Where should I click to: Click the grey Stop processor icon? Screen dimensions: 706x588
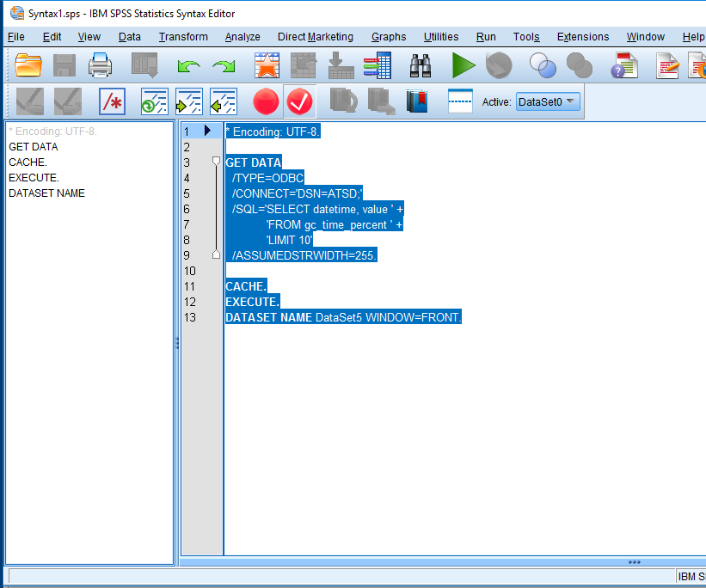(x=499, y=65)
